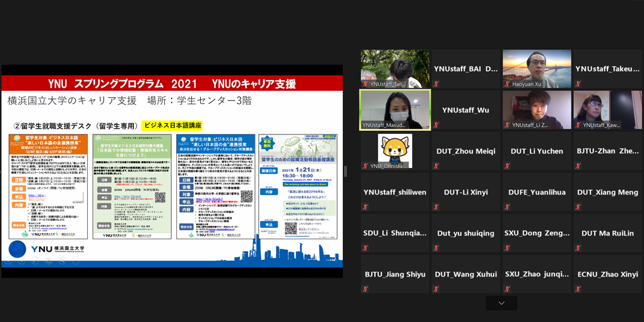Click the muted mic icon on YNUstaff_Li Z tile
644x322 pixels.
[507, 125]
